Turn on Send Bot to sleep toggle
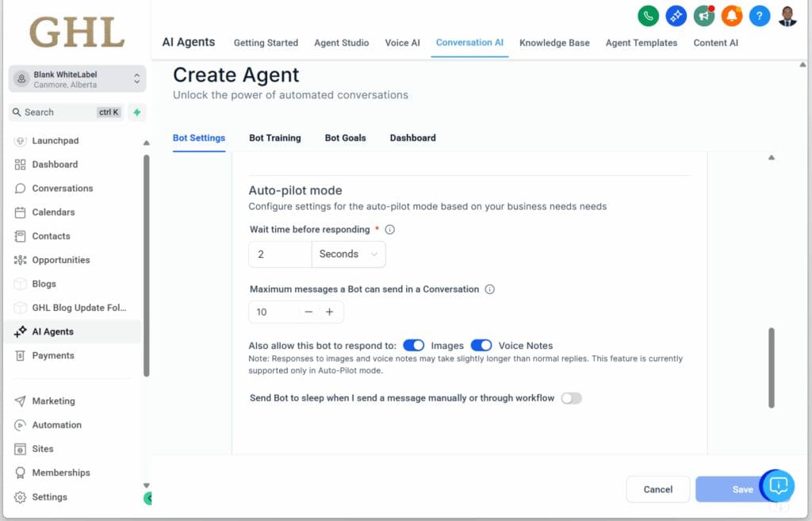The width and height of the screenshot is (812, 521). (x=572, y=398)
